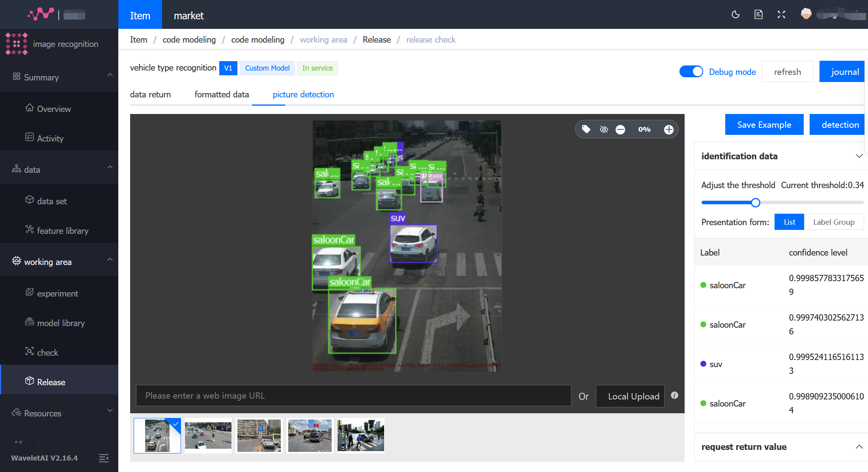Enter fullscreen using the expand arrows icon
The height and width of the screenshot is (472, 868).
click(781, 14)
